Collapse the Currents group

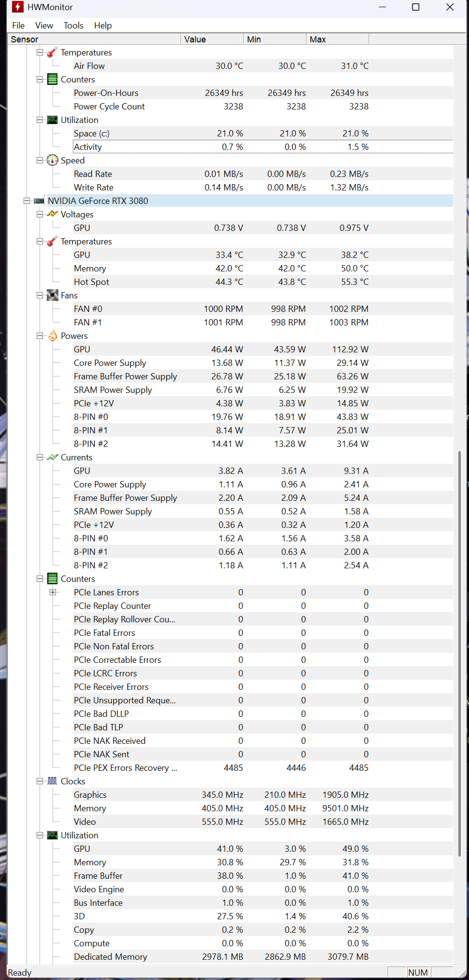[x=40, y=457]
